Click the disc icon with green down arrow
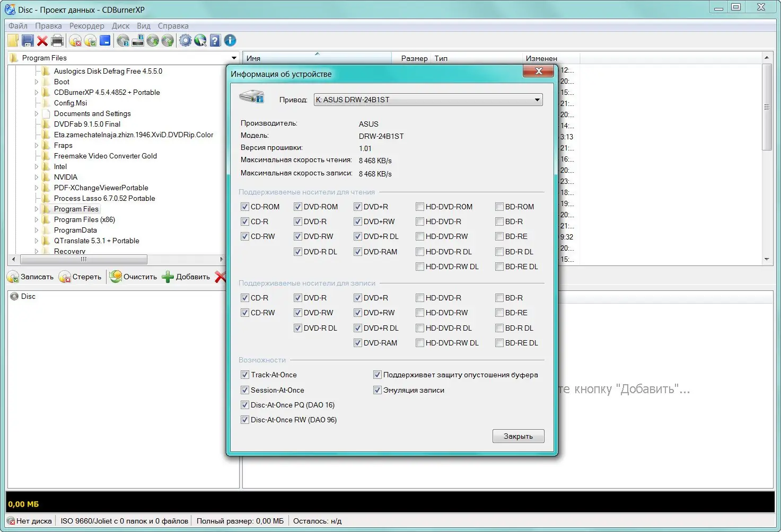Image resolution: width=781 pixels, height=532 pixels. pos(153,40)
